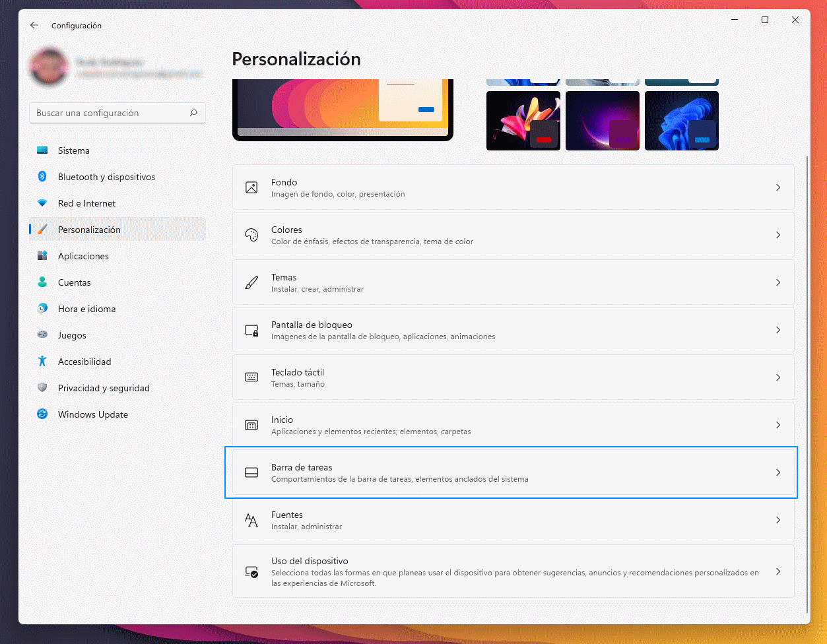The width and height of the screenshot is (827, 644).
Task: Click the vertical scrollbar on right
Action: [807, 384]
